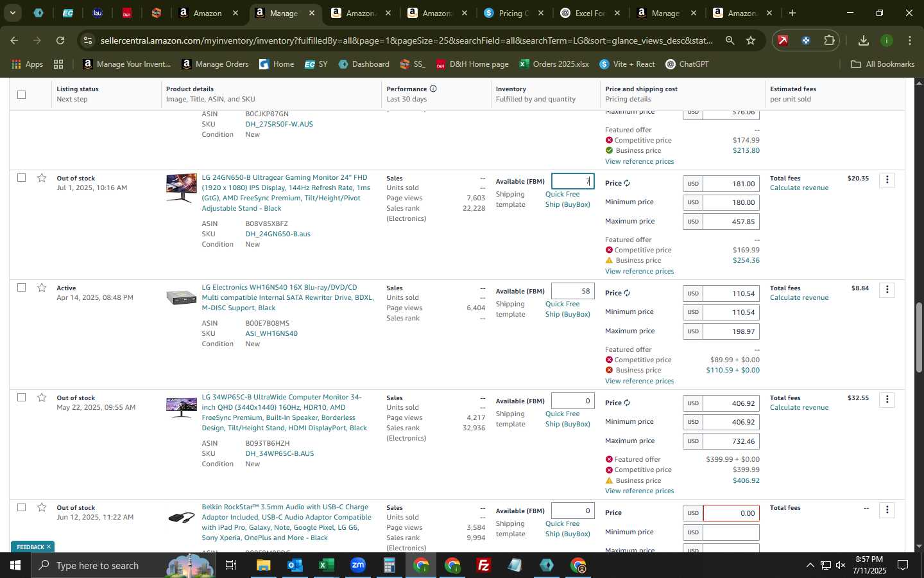Image resolution: width=924 pixels, height=578 pixels.
Task: Open FileZilla from the taskbar
Action: pos(484,565)
